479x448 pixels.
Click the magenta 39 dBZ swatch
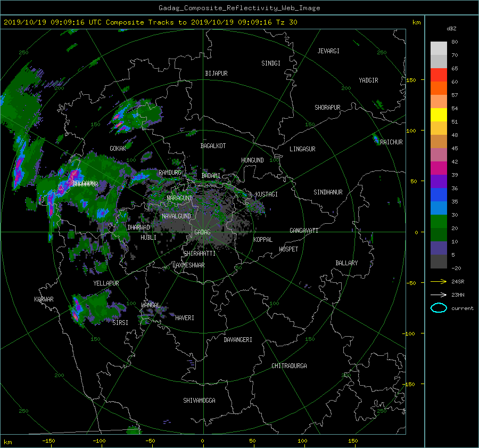point(439,168)
